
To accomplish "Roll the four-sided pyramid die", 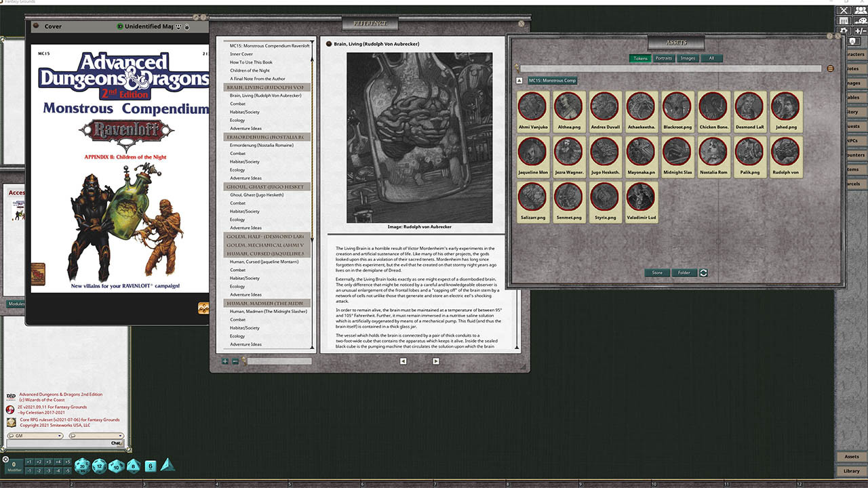I will (167, 465).
